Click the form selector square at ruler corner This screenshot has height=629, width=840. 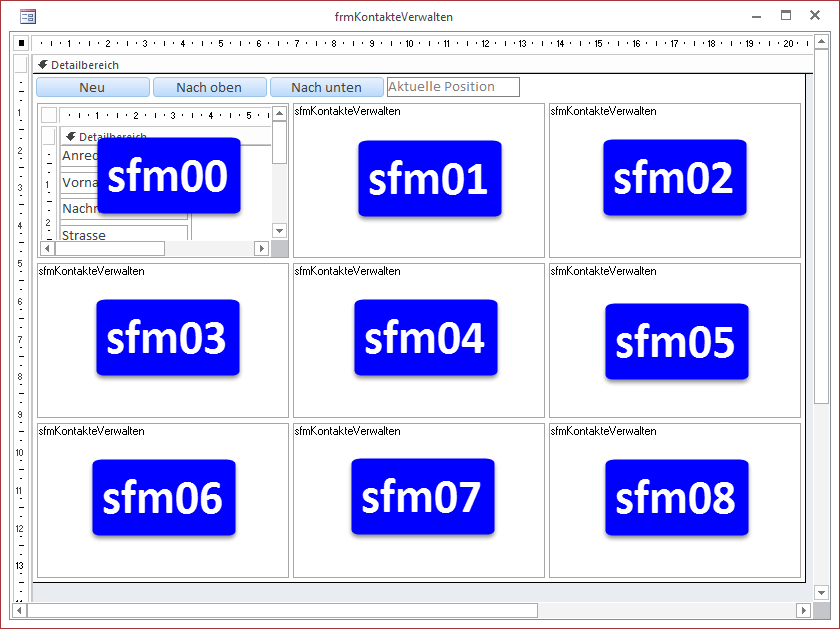[x=20, y=43]
